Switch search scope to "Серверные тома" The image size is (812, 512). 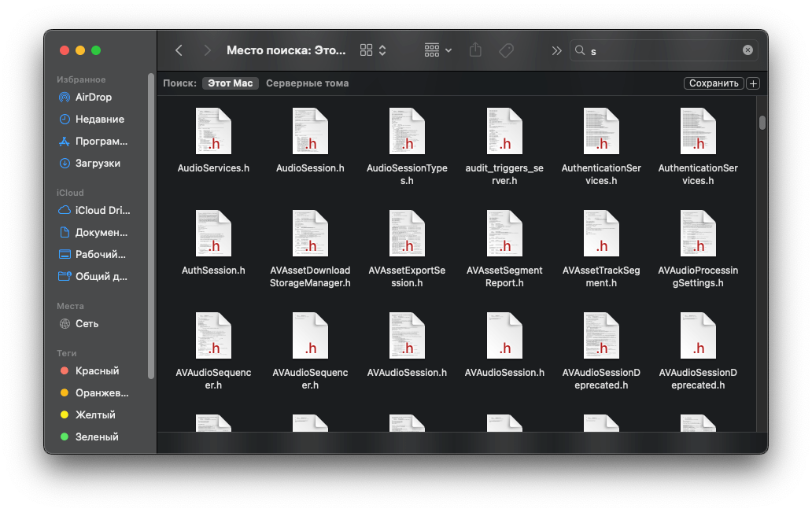pos(307,83)
